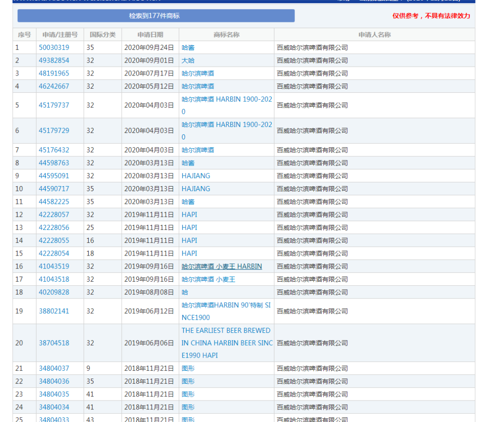Open the 45176432 application link
Viewport: 504px width, 422px height.
pyautogui.click(x=54, y=150)
